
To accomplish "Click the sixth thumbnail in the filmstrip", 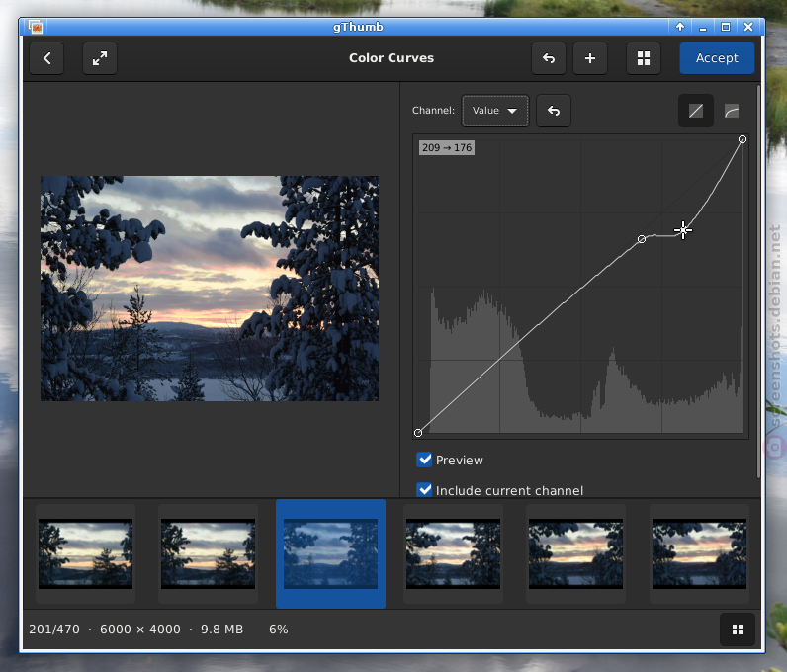I will point(699,553).
